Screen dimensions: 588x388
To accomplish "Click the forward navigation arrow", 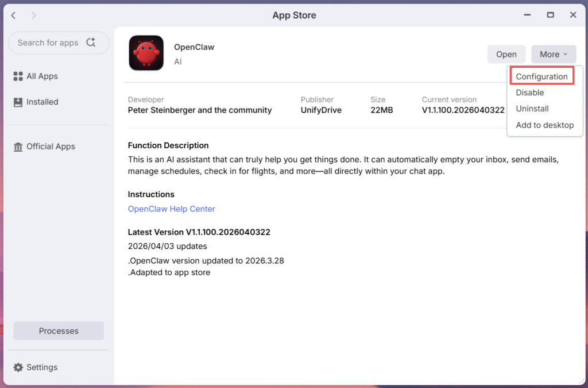I will 33,16.
